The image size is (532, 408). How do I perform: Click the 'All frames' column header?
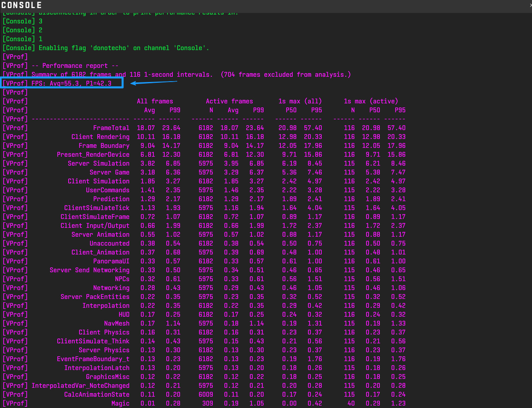click(155, 101)
